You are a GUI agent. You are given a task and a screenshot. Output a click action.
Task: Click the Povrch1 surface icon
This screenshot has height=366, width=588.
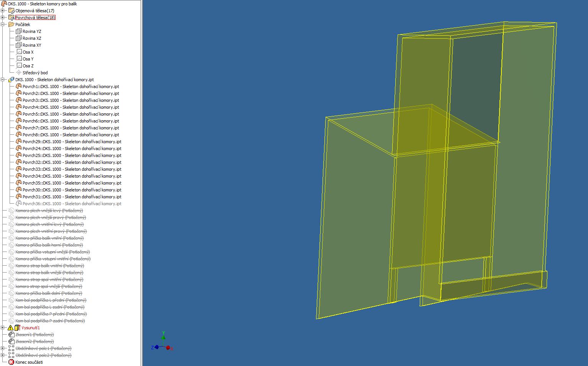(19, 87)
